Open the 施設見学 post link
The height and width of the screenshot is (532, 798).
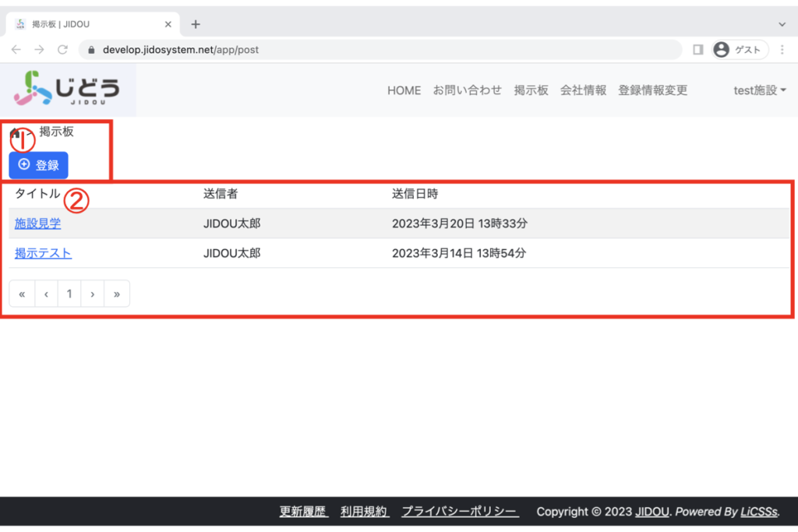(x=37, y=224)
